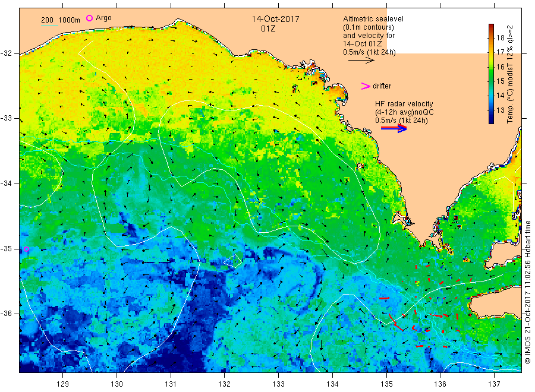Click the temperature color bar
This screenshot has width=535, height=392.
coord(491,74)
